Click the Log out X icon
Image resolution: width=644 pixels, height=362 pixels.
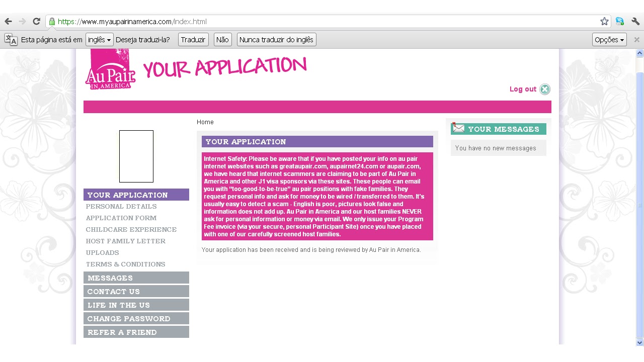click(x=545, y=89)
